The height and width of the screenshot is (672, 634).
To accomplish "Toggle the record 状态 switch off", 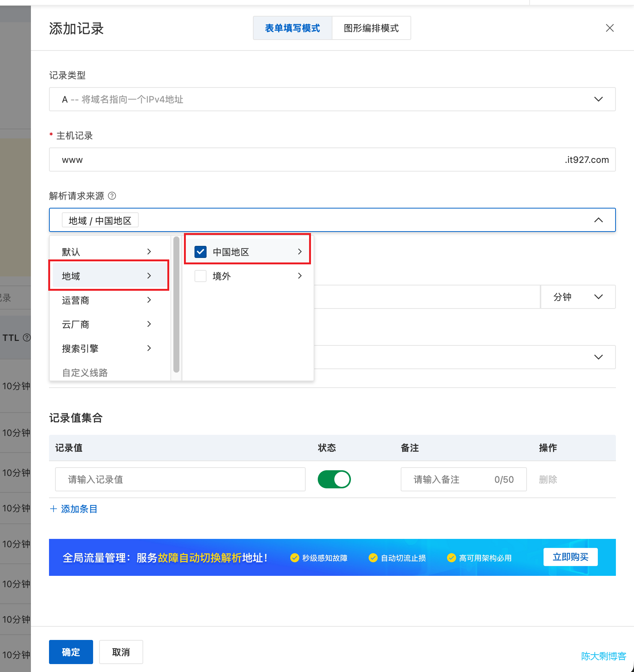I will pyautogui.click(x=334, y=479).
